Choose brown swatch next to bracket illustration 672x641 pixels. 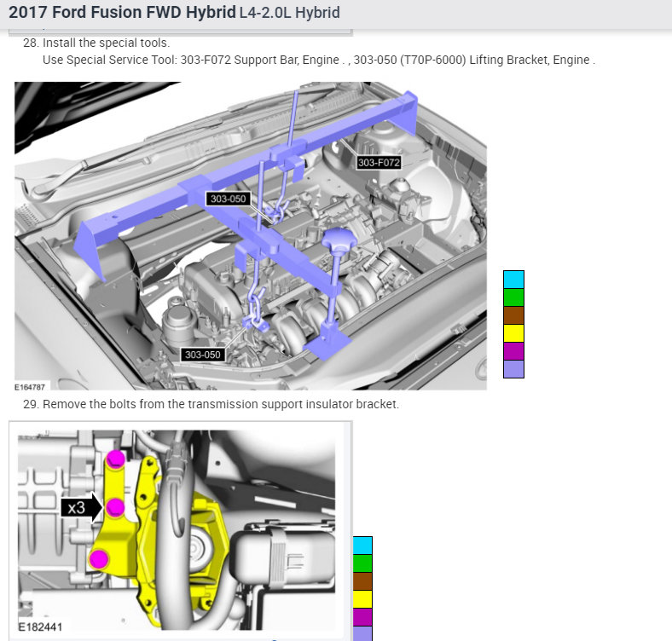coord(362,581)
